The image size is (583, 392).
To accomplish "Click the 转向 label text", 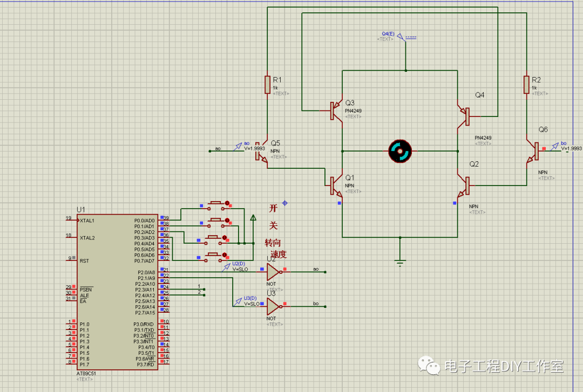I will 273,243.
